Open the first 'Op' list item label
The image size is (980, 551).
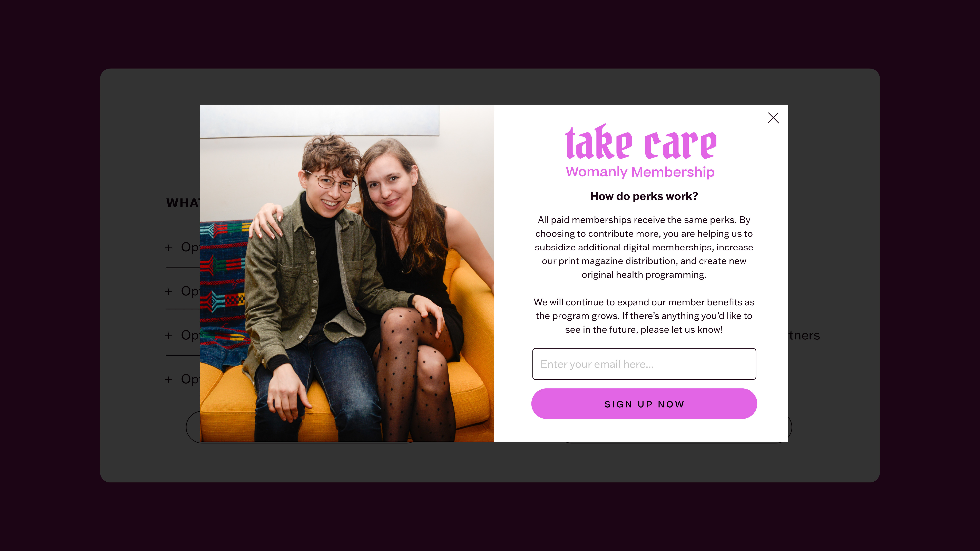[190, 248]
